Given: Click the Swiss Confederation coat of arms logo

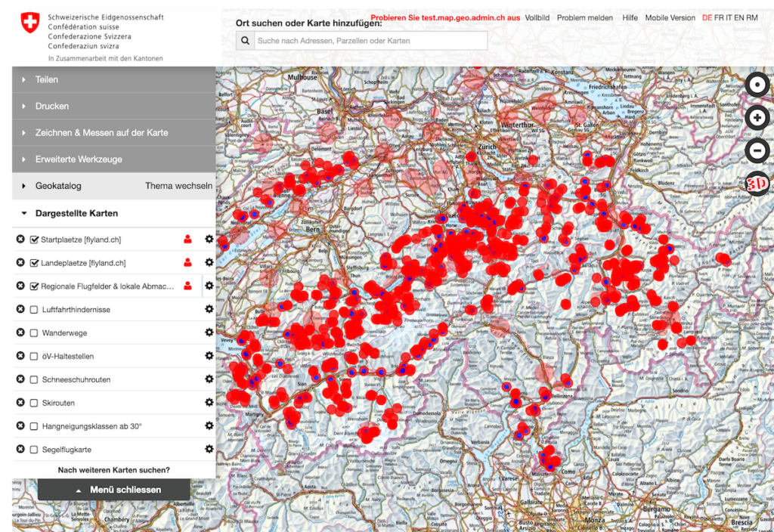Looking at the screenshot, I should (x=30, y=23).
